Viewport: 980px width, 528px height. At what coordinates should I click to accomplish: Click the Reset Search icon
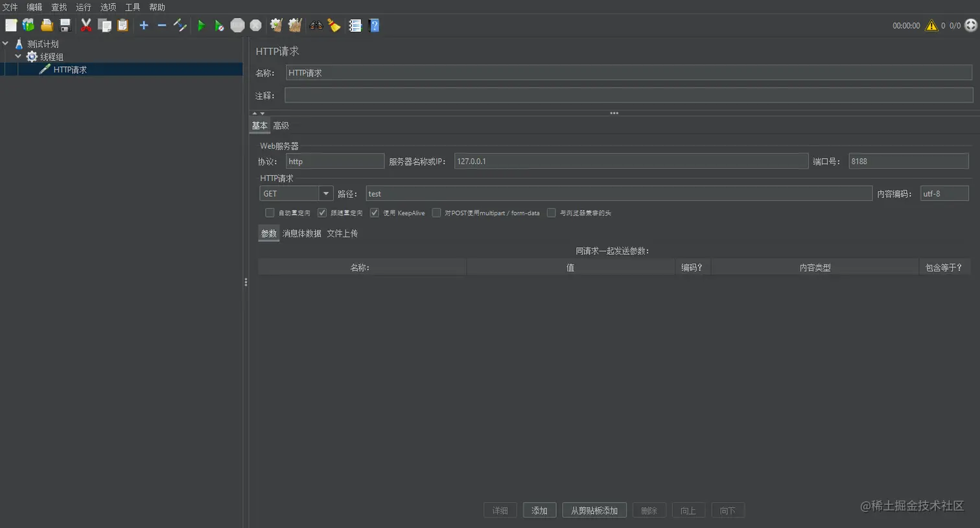coord(334,25)
